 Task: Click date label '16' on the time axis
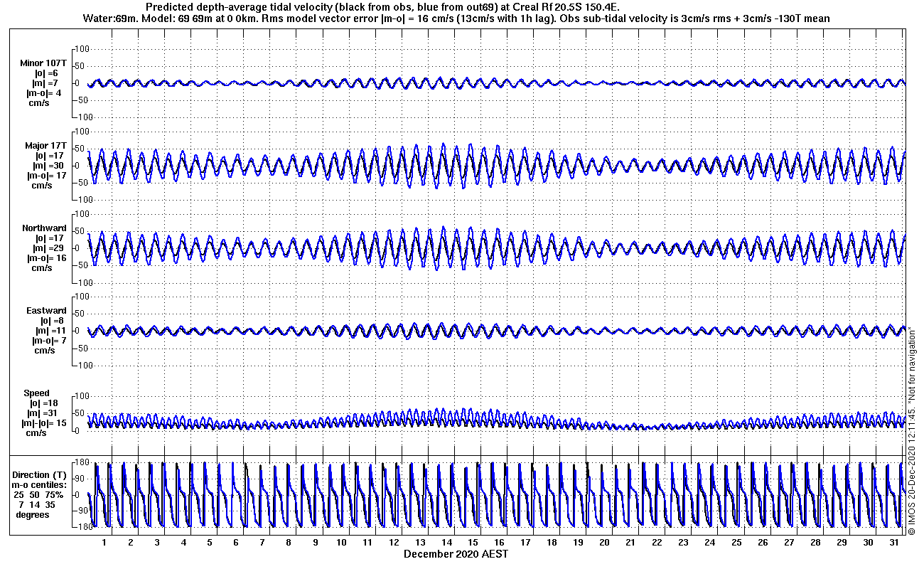point(499,543)
